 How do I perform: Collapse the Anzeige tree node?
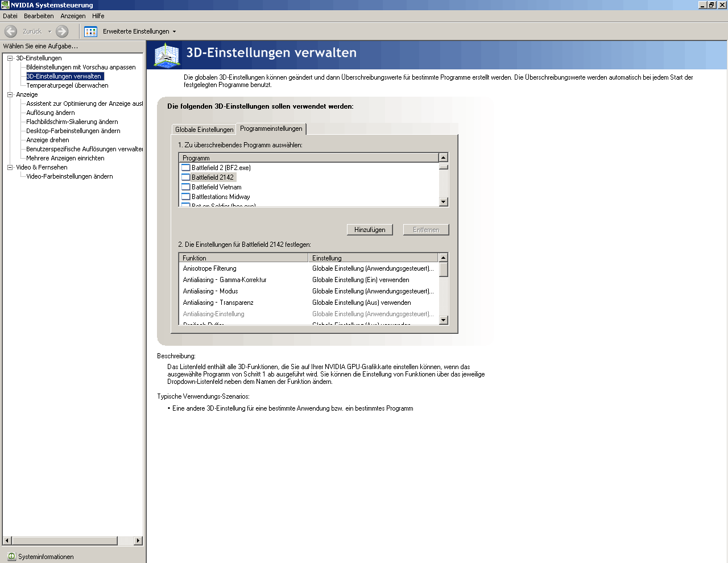[x=10, y=94]
